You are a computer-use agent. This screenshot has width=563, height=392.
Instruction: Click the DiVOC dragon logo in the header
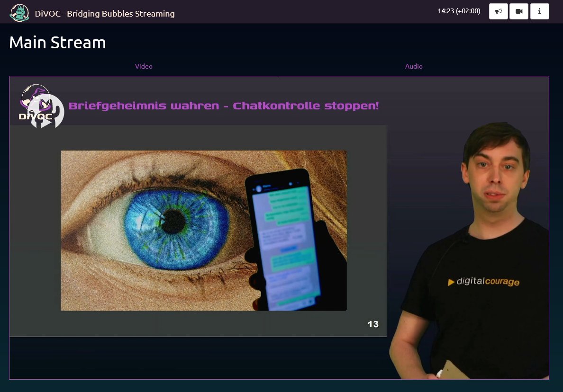(19, 12)
